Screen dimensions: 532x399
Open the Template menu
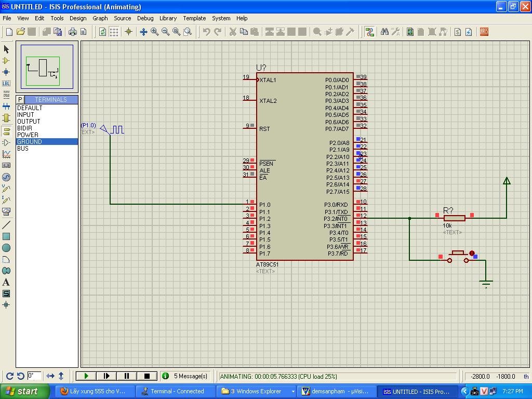[x=194, y=18]
